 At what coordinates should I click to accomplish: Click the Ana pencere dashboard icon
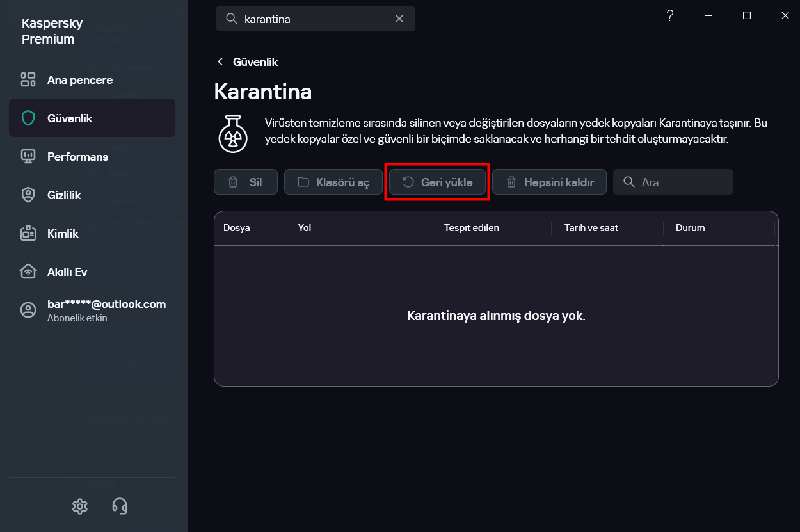pos(28,80)
